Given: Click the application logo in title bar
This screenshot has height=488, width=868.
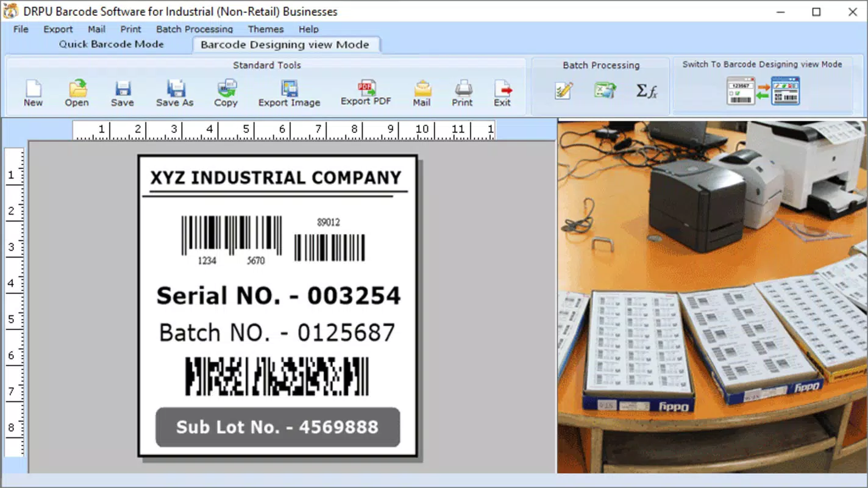Looking at the screenshot, I should pos(12,11).
